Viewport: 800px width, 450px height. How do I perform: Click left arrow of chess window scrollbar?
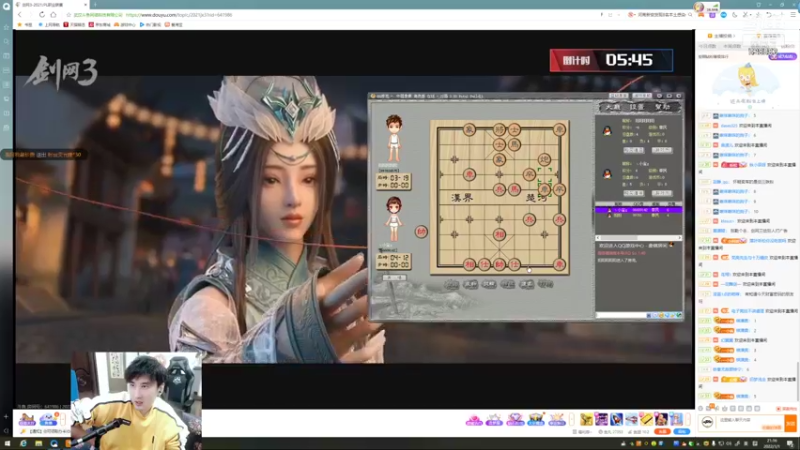[598, 238]
